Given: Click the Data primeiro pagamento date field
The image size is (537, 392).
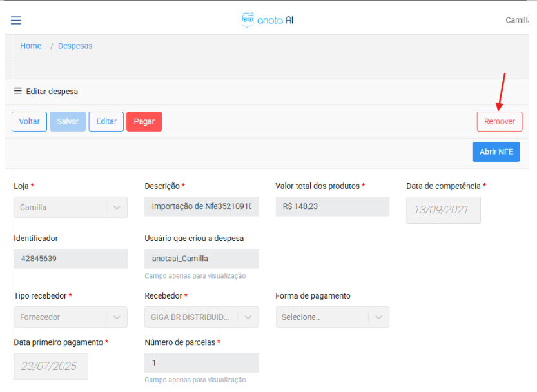Looking at the screenshot, I should point(50,366).
